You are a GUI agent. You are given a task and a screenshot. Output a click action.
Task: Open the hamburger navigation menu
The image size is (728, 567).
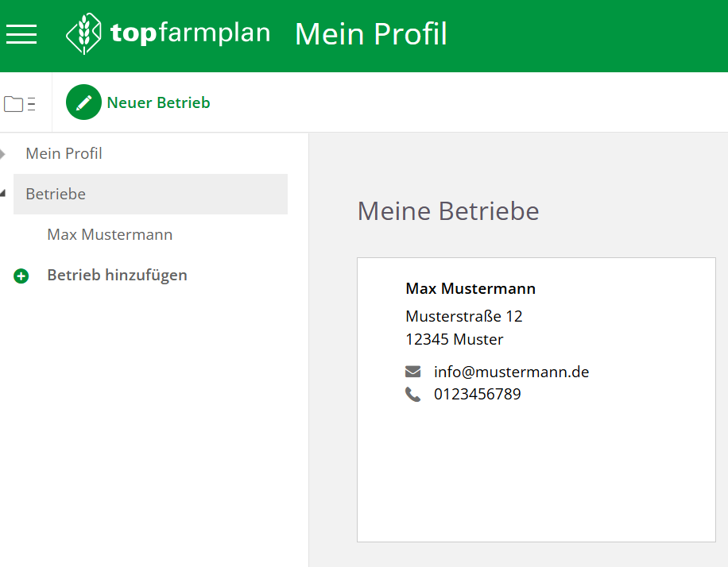tap(21, 34)
